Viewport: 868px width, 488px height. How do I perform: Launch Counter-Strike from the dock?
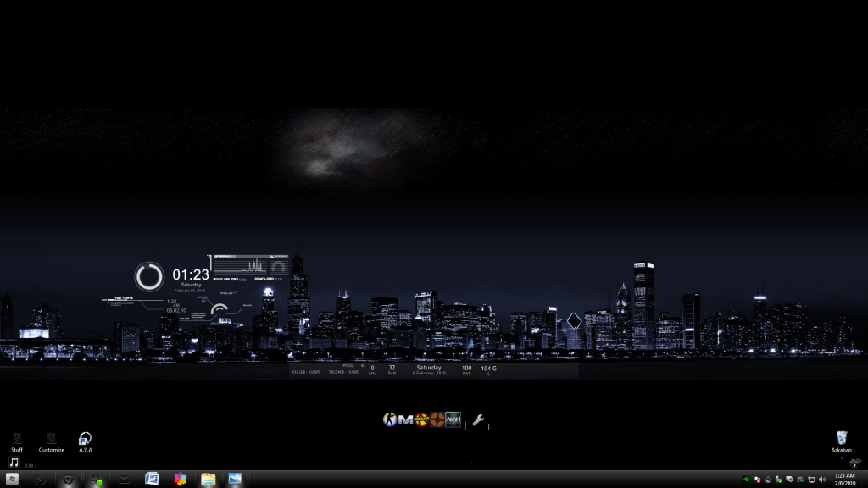390,420
